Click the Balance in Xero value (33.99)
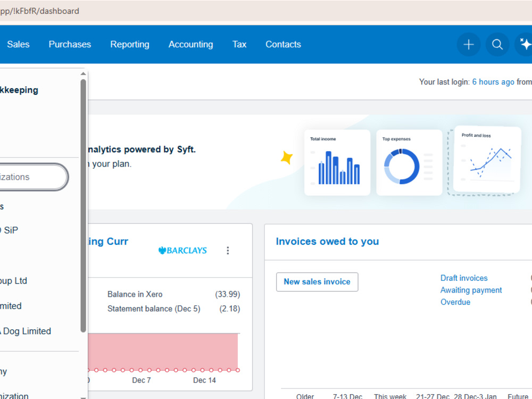 [227, 294]
